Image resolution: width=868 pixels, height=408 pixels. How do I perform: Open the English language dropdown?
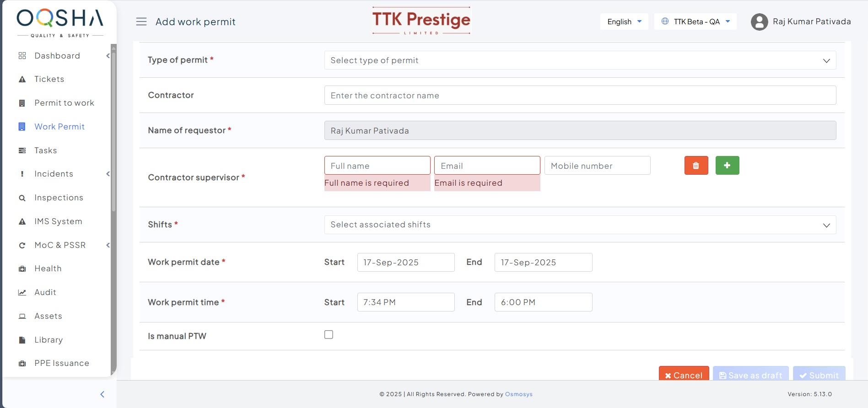624,21
